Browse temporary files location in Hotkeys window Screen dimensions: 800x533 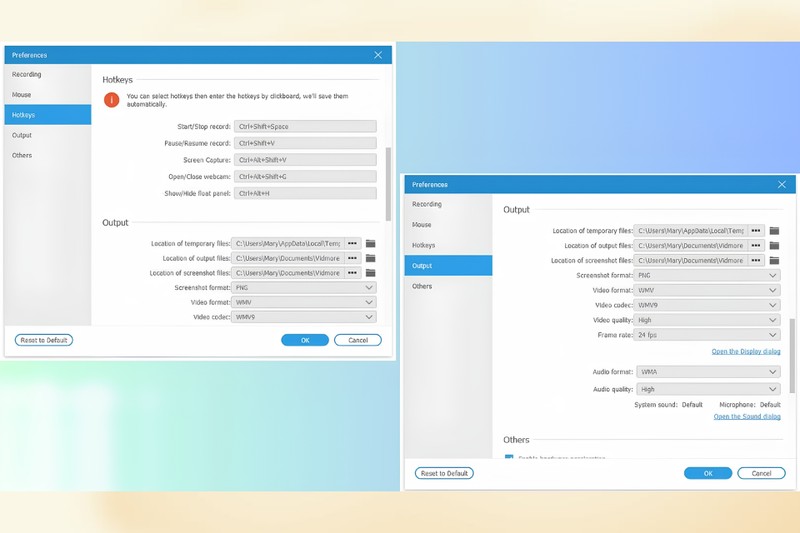pyautogui.click(x=353, y=243)
